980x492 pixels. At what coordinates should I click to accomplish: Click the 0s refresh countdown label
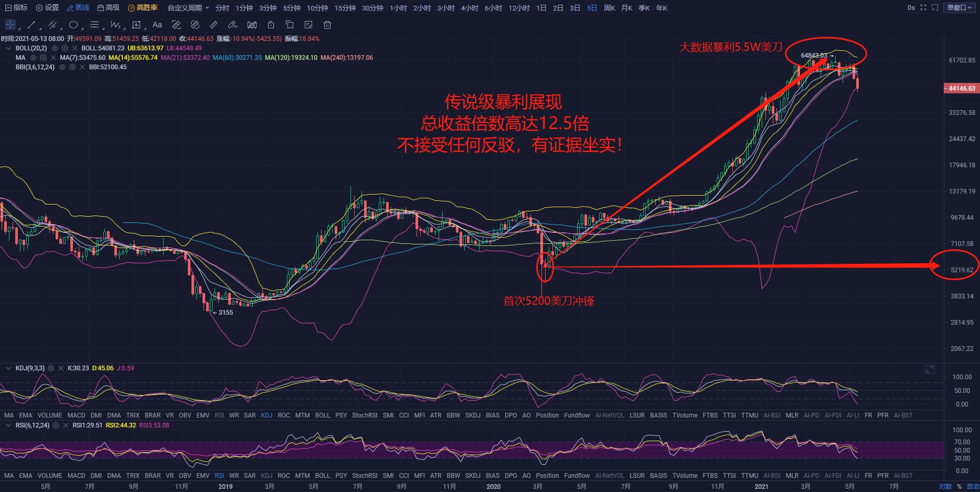911,8
